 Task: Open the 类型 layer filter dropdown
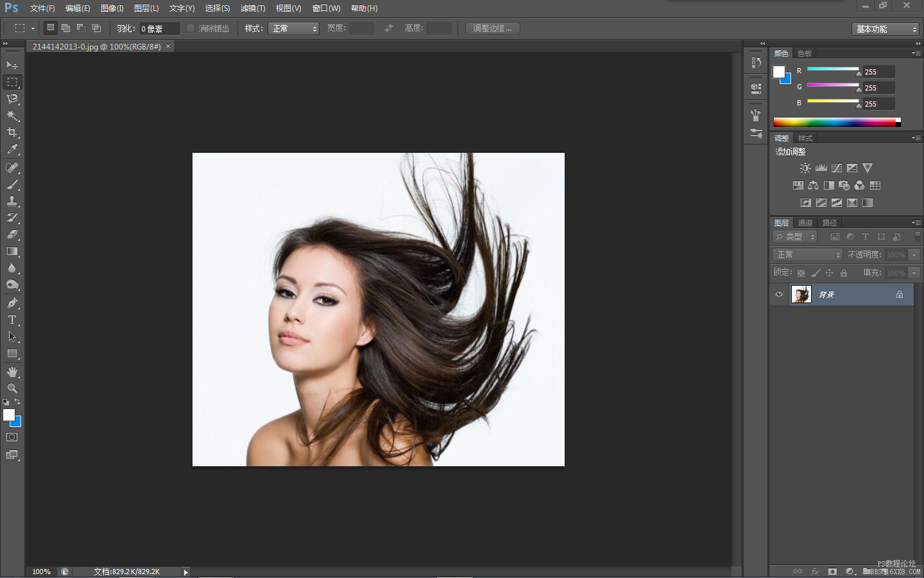[x=795, y=237]
